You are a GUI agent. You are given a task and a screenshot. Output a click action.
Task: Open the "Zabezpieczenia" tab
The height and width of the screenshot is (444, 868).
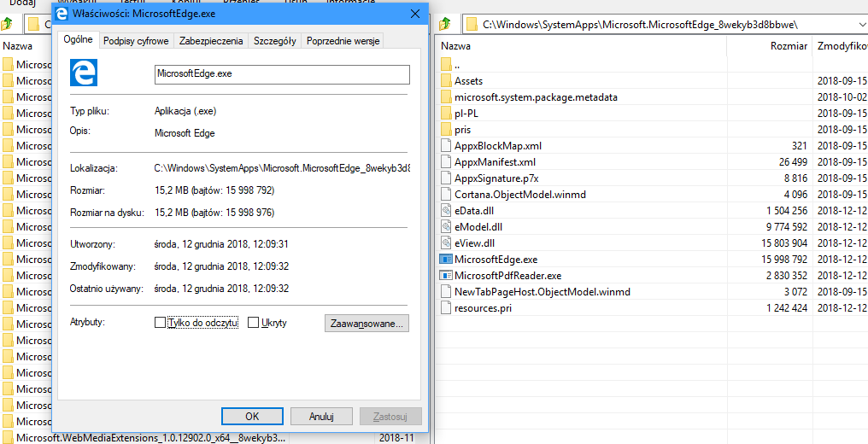210,40
